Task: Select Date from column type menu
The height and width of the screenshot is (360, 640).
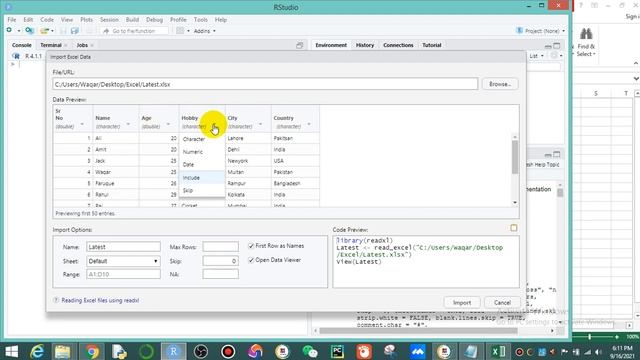Action: pos(202,164)
